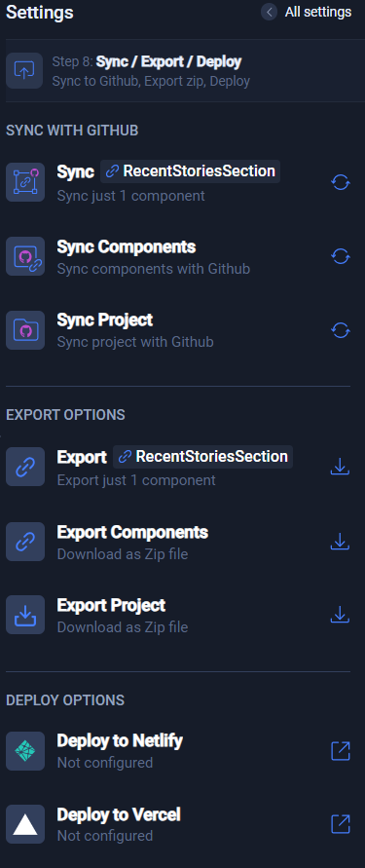The width and height of the screenshot is (365, 868).
Task: Click the Export Components download icon
Action: (x=340, y=542)
